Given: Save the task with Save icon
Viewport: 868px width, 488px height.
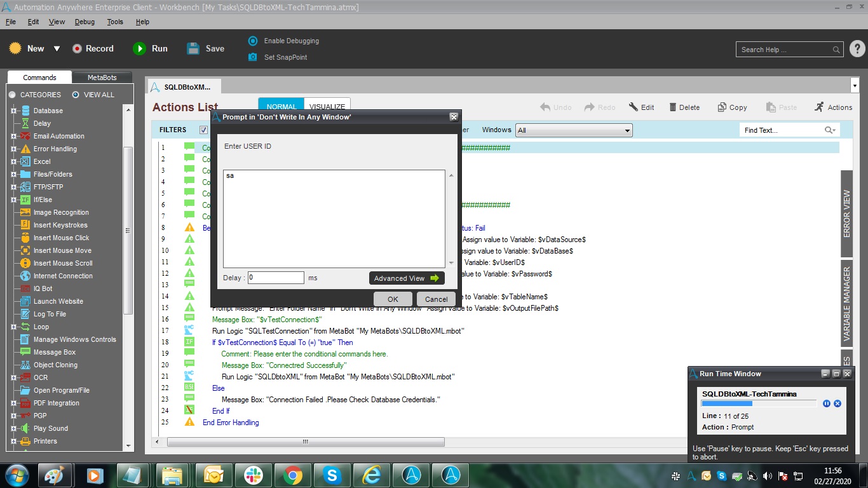Looking at the screenshot, I should coord(193,48).
